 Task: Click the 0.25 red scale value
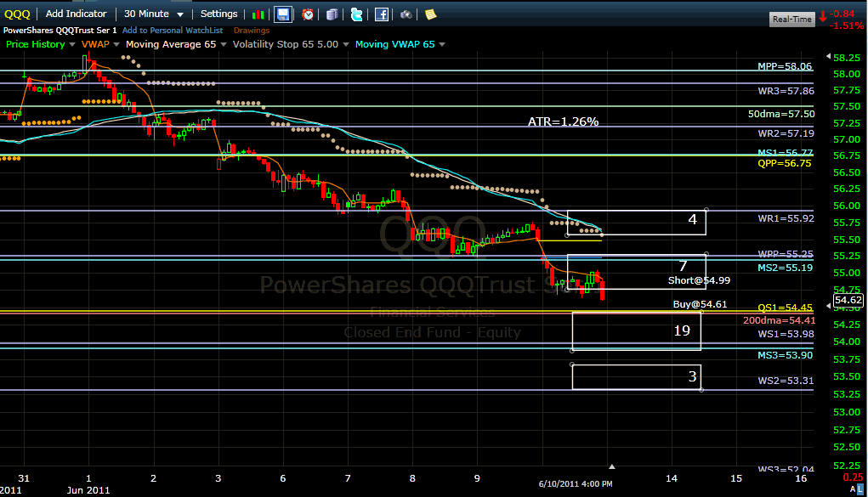[853, 477]
